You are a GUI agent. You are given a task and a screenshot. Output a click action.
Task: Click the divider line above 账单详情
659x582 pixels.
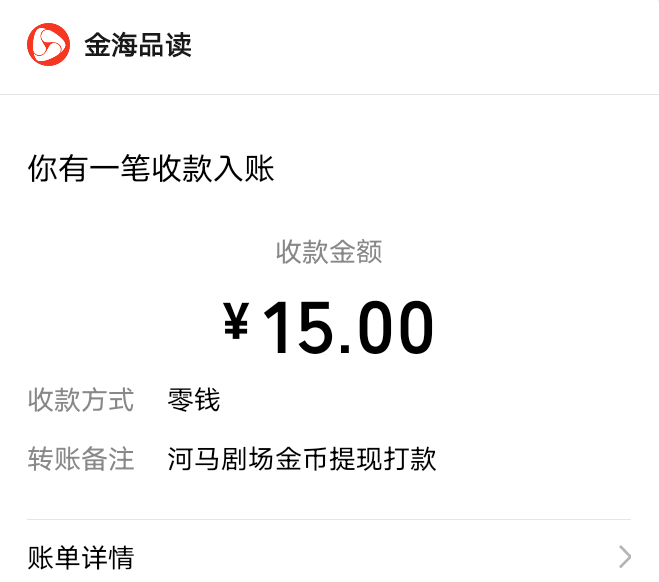click(x=329, y=519)
